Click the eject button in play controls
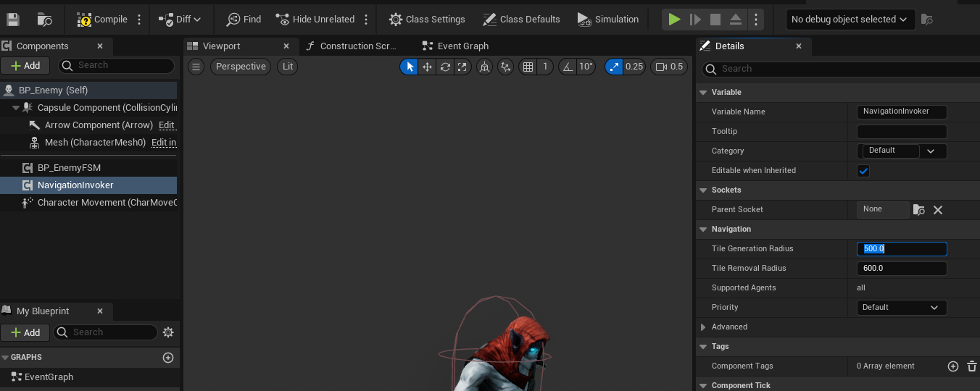The width and height of the screenshot is (980, 391). [736, 20]
